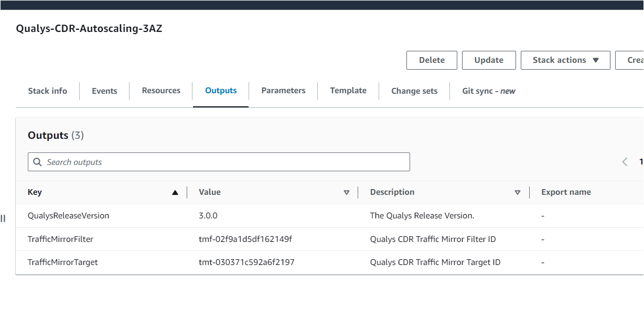
Task: Select the Outputs tab
Action: point(221,91)
